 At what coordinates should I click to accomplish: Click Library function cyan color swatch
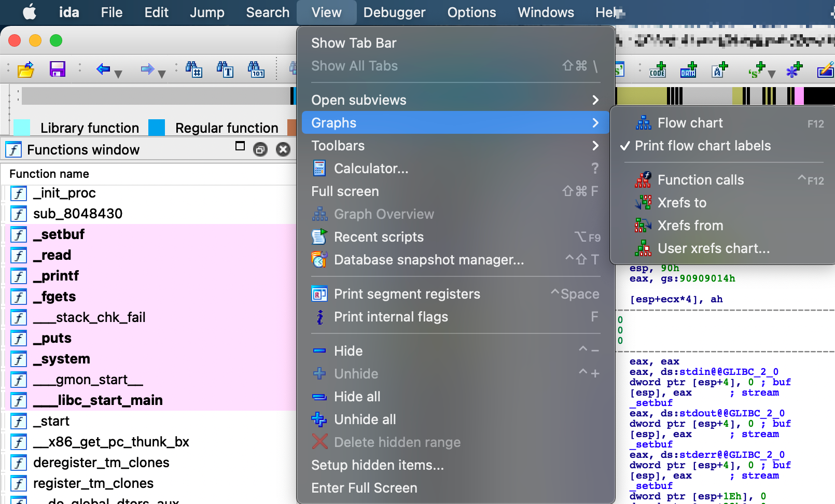click(21, 128)
